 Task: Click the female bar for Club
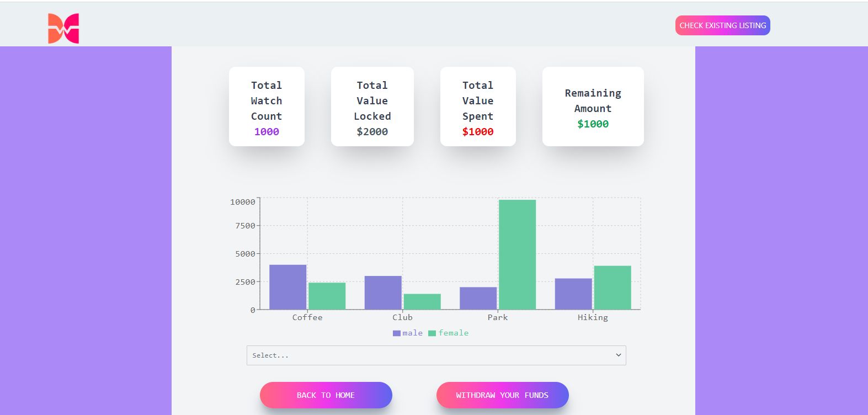pyautogui.click(x=422, y=301)
